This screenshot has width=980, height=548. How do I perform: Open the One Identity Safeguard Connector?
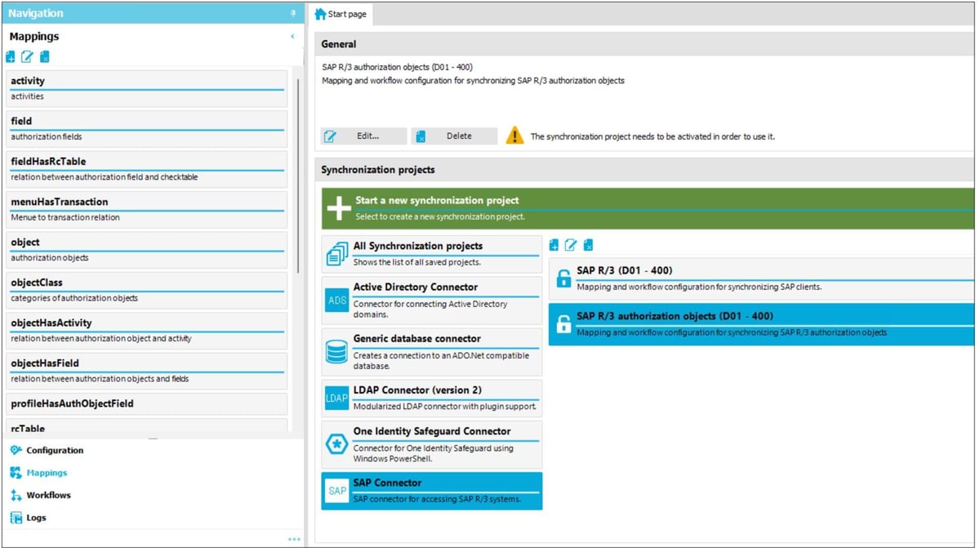click(x=431, y=443)
